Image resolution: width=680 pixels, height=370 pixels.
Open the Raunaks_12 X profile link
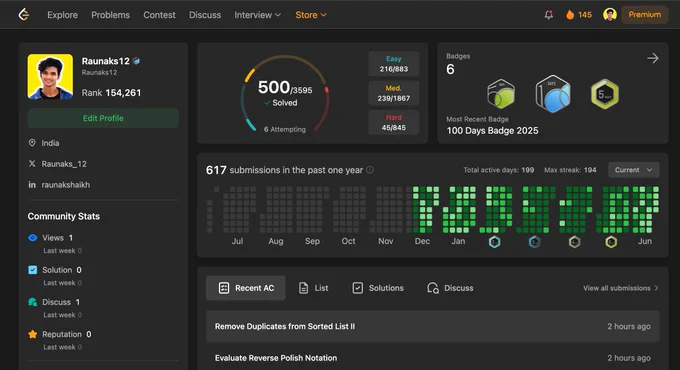pyautogui.click(x=64, y=164)
